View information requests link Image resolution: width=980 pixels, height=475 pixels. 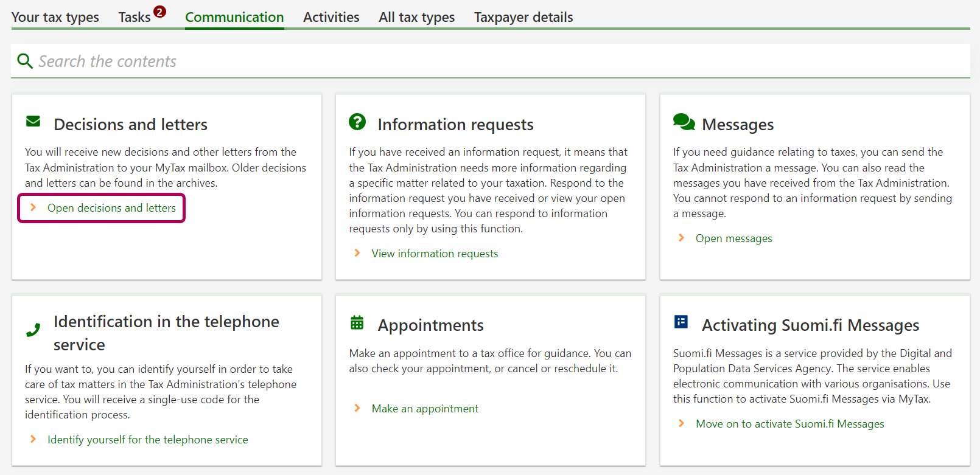(x=435, y=254)
